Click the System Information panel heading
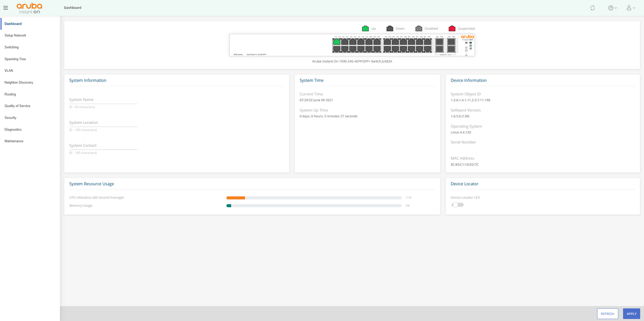644x321 pixels. pyautogui.click(x=88, y=80)
